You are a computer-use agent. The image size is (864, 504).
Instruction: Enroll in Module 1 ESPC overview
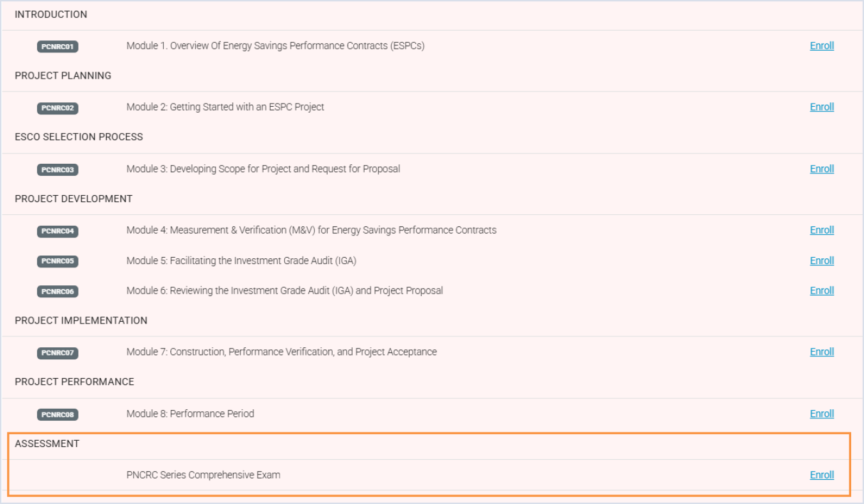tap(822, 46)
